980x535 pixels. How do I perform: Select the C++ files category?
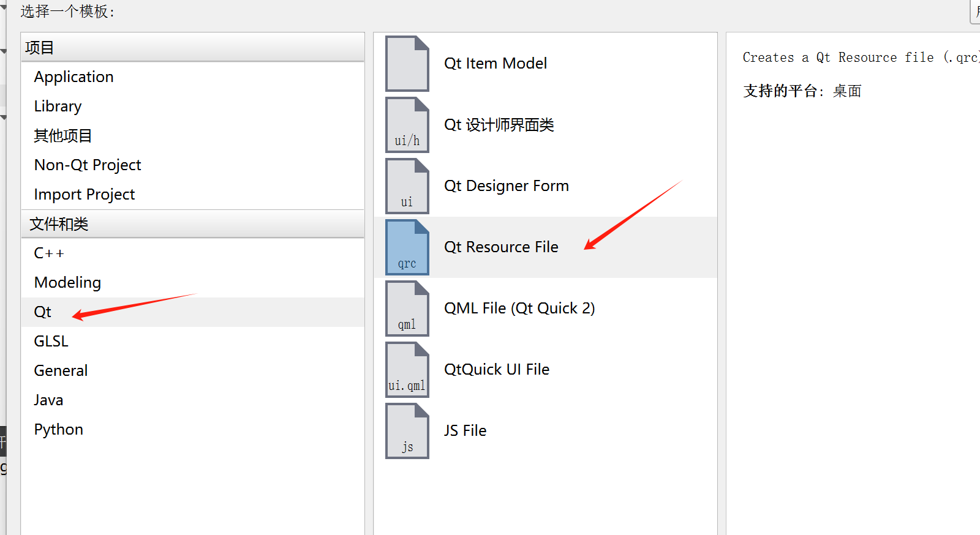coord(193,253)
